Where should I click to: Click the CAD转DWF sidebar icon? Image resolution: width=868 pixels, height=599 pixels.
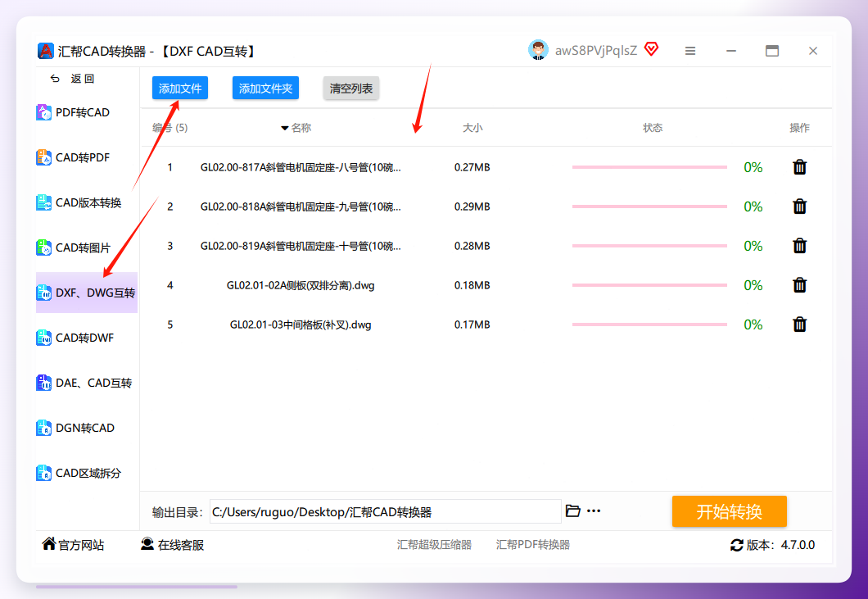(43, 338)
